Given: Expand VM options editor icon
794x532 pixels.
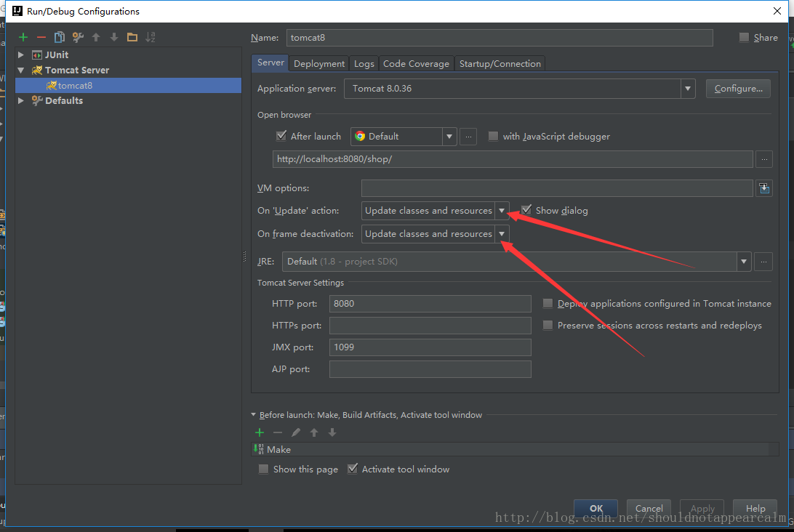Looking at the screenshot, I should [x=764, y=188].
